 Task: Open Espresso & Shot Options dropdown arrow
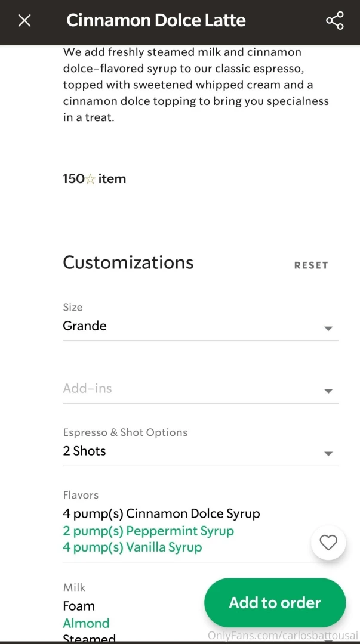point(328,454)
